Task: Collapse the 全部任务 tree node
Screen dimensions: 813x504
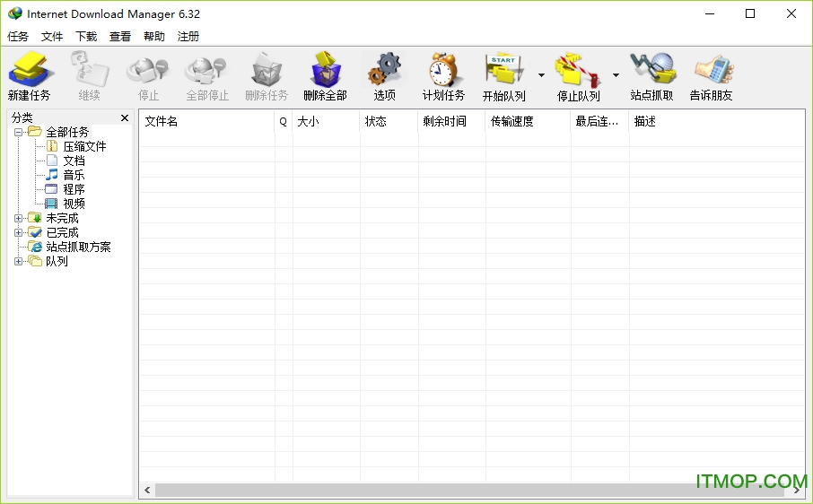Action: coord(19,132)
